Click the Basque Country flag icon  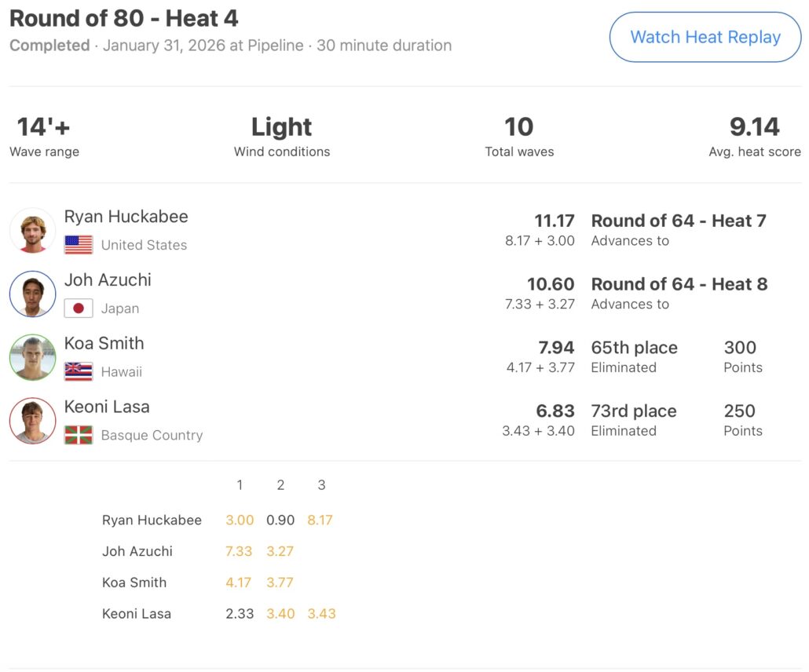[x=79, y=436]
